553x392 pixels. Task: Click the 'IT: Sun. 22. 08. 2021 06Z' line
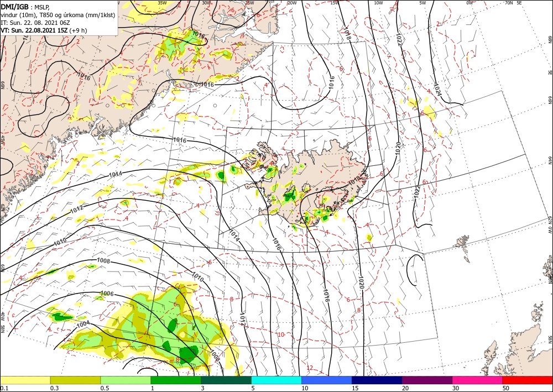click(35, 23)
